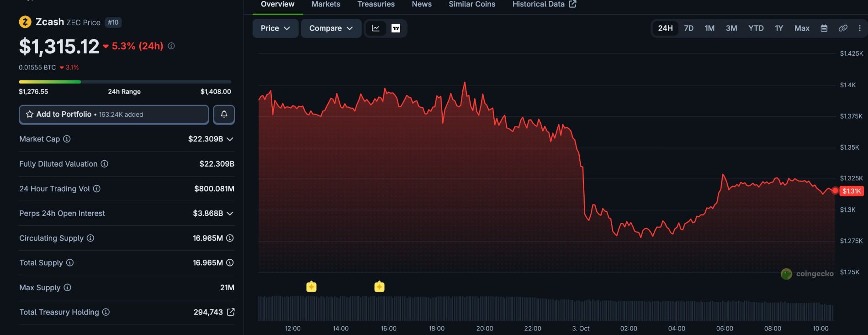Open the Treasuries tab
868x335 pixels.
376,5
